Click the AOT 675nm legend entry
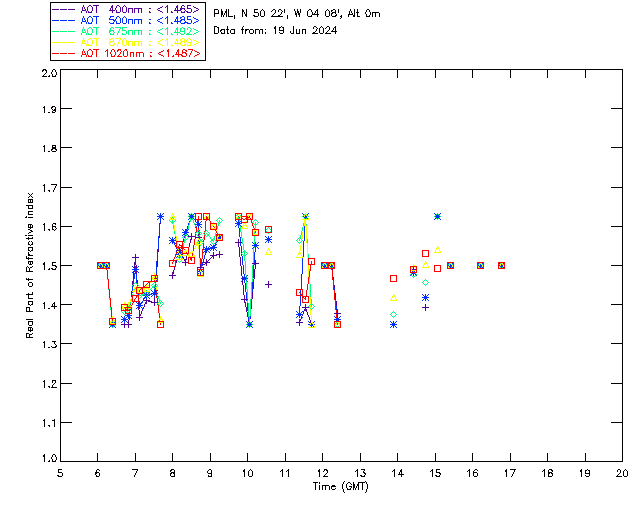640x512 pixels. [x=126, y=31]
